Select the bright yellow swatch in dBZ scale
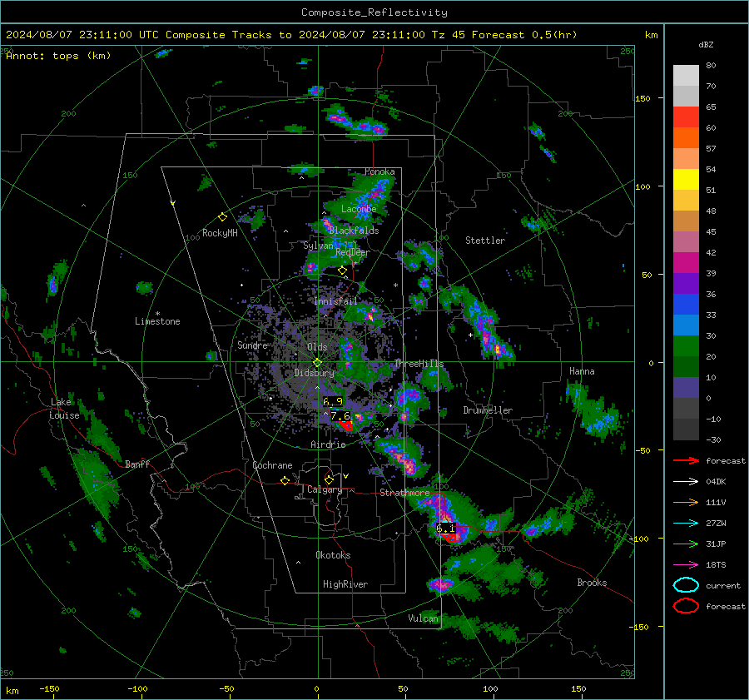 tap(686, 180)
